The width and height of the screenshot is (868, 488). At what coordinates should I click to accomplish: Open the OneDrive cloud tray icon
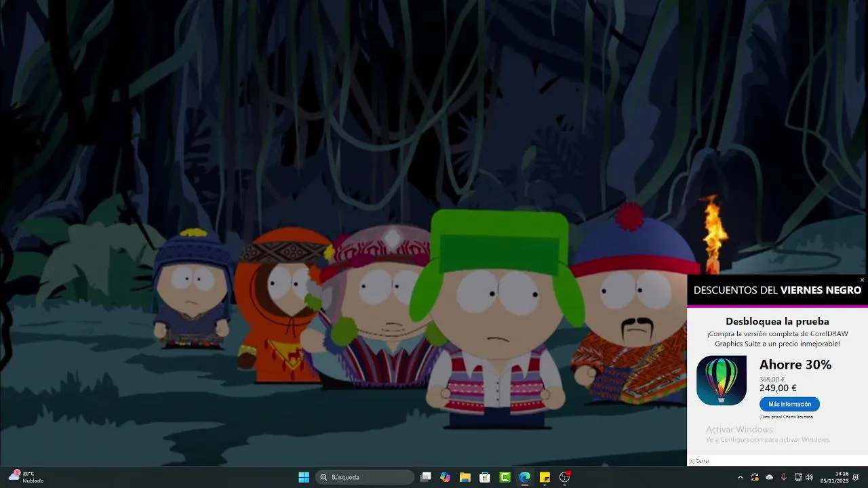point(769,477)
